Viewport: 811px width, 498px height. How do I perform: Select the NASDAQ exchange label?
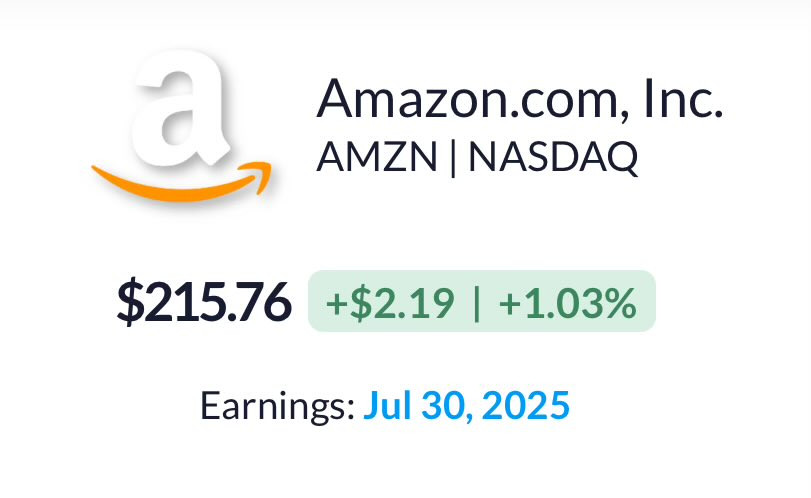[552, 158]
